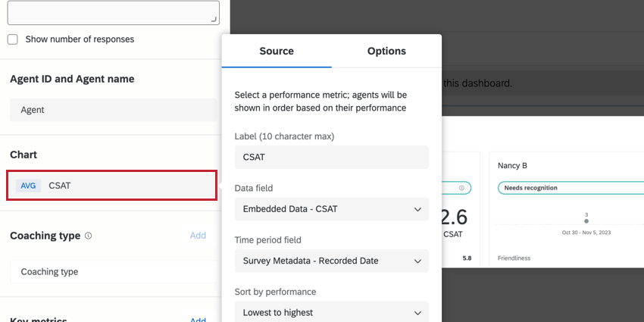Click the Nancy B card title
The width and height of the screenshot is (644, 322).
coord(513,164)
